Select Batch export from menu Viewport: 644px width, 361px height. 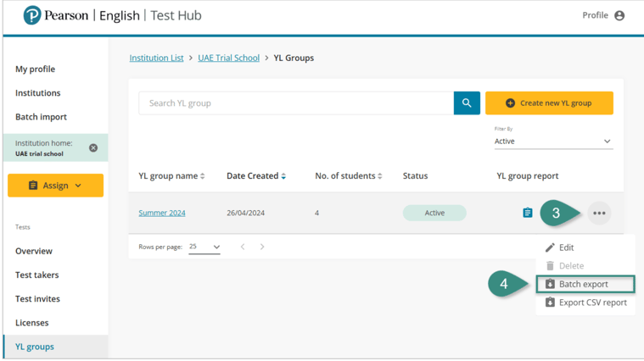click(x=585, y=284)
